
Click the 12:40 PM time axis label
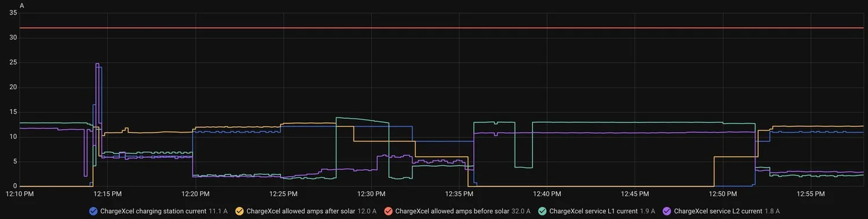point(547,194)
